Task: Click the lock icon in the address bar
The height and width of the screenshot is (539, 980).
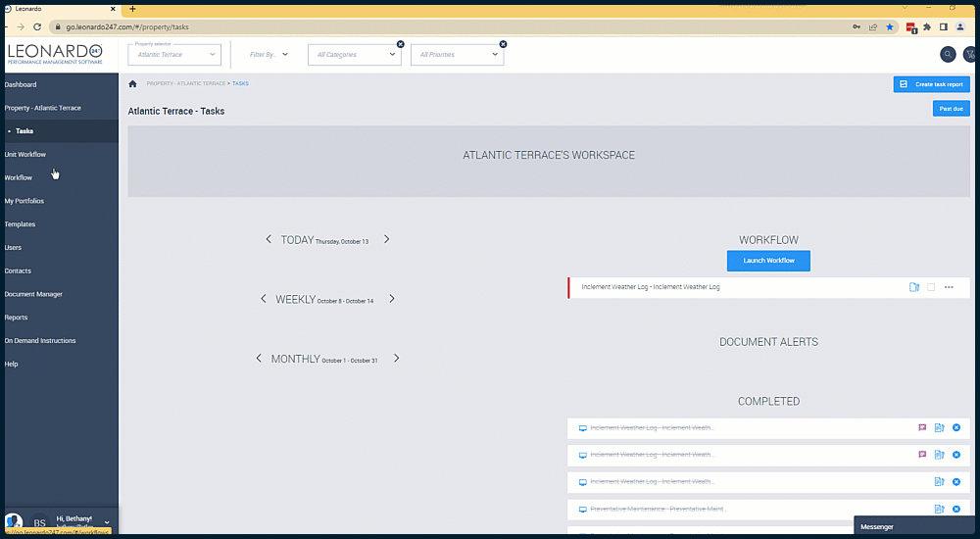Action: 57,26
